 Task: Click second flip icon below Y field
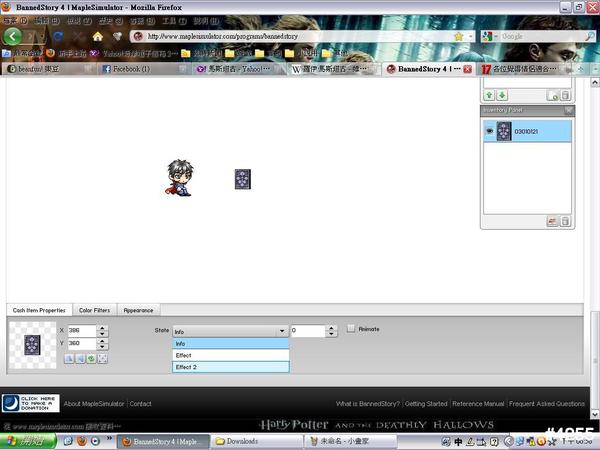(x=80, y=359)
